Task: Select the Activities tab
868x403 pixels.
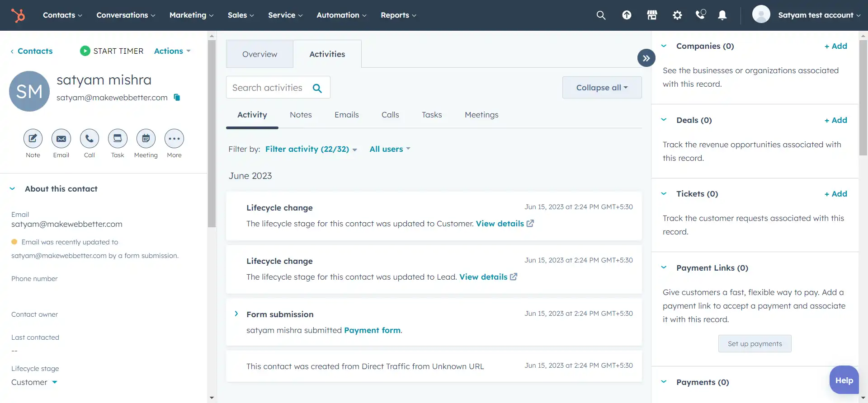Action: point(327,54)
